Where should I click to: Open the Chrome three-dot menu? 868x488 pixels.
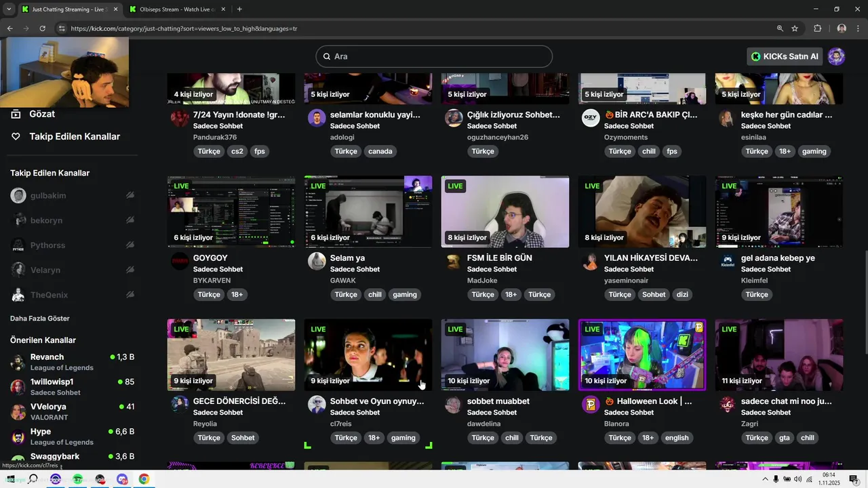point(859,28)
